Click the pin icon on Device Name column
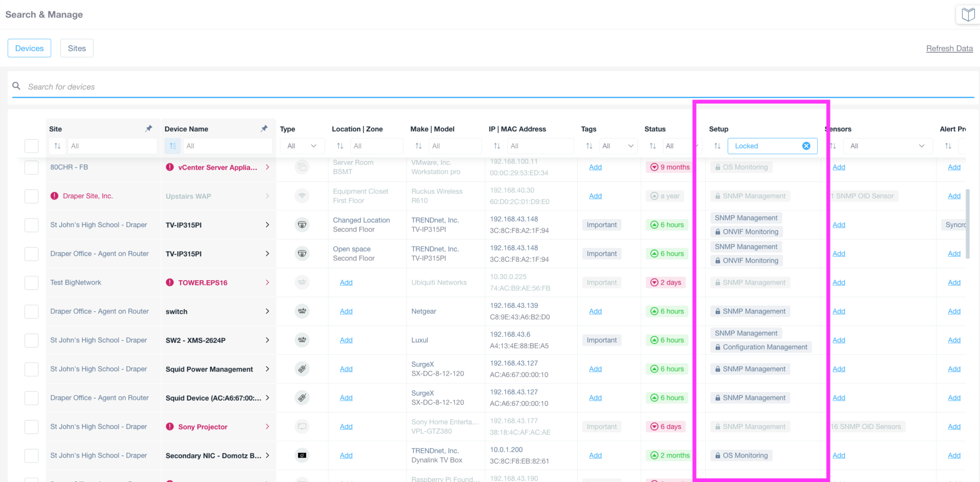The image size is (980, 482). click(264, 129)
